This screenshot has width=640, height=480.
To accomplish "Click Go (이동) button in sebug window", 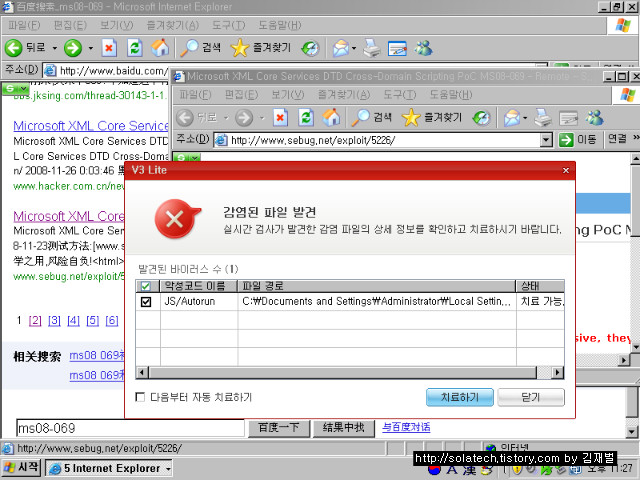I will 578,140.
